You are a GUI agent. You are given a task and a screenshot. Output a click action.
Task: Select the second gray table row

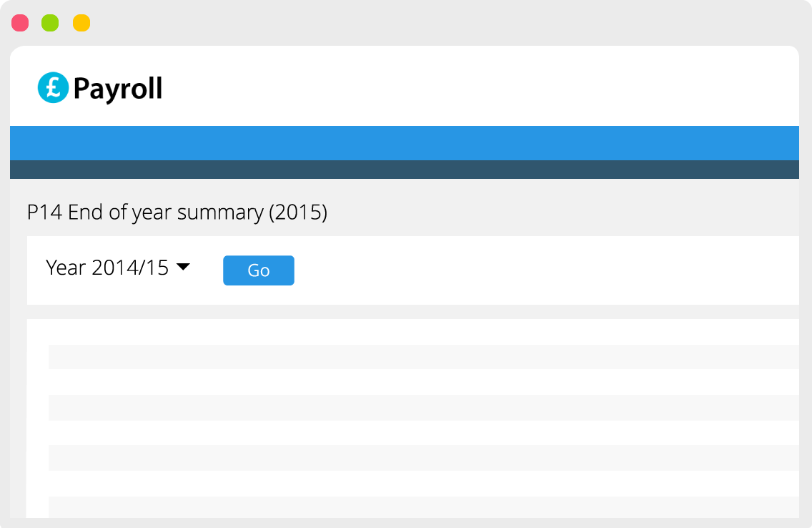point(423,407)
